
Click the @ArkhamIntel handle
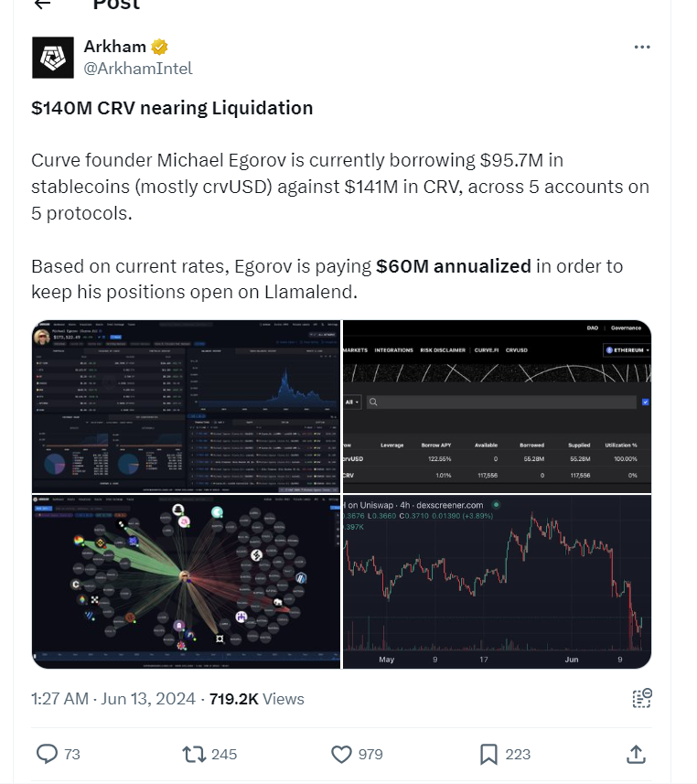point(138,68)
